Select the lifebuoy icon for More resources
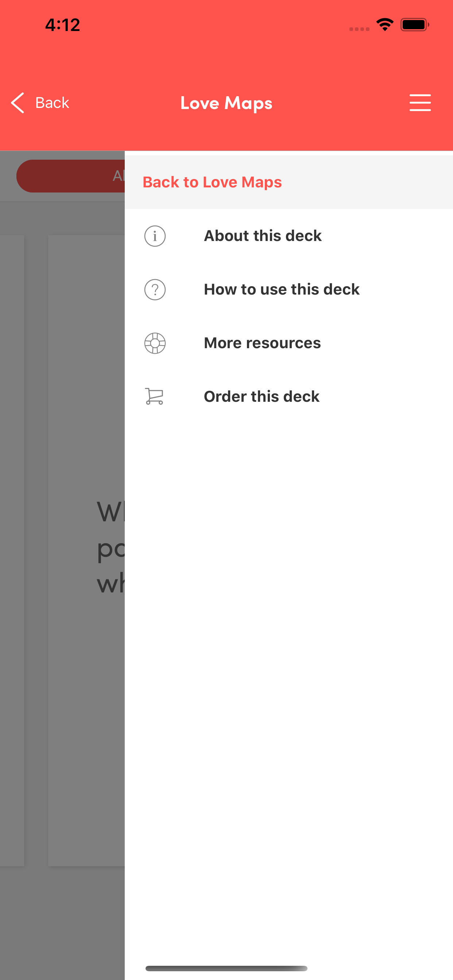Screen dimensions: 453x980 pos(155,343)
